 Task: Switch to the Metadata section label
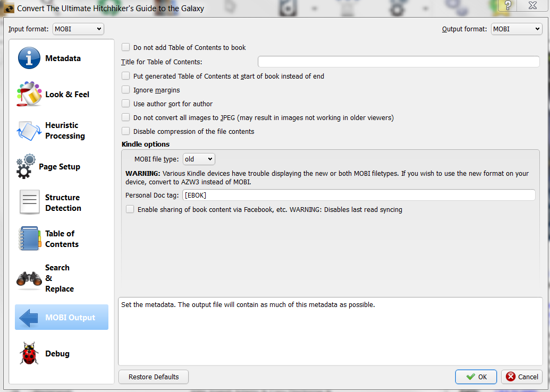63,58
